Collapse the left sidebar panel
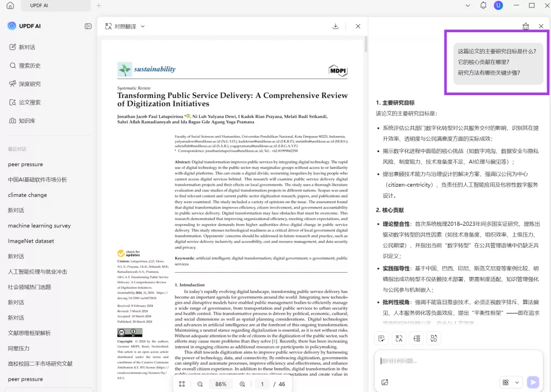The height and width of the screenshot is (392, 551). coord(88,26)
